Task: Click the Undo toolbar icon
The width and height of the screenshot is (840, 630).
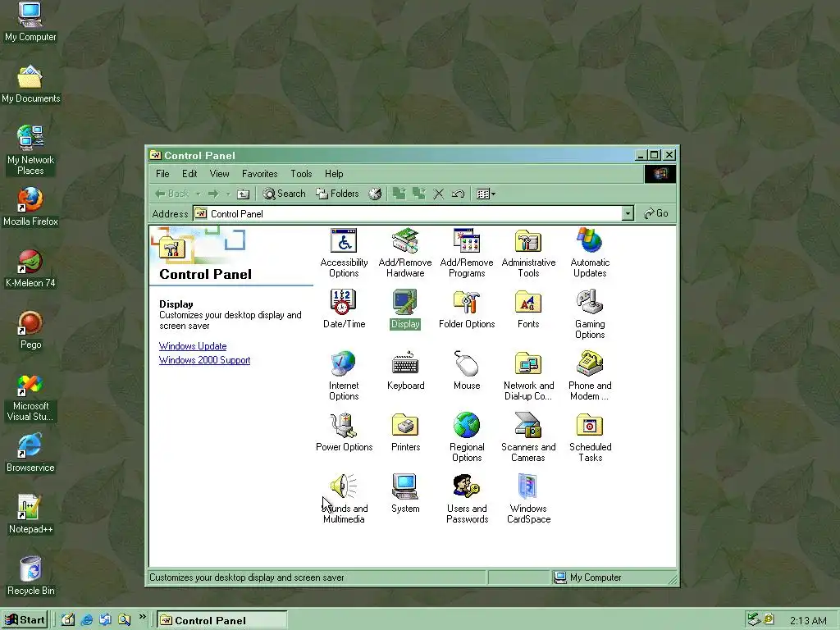Action: click(x=458, y=194)
